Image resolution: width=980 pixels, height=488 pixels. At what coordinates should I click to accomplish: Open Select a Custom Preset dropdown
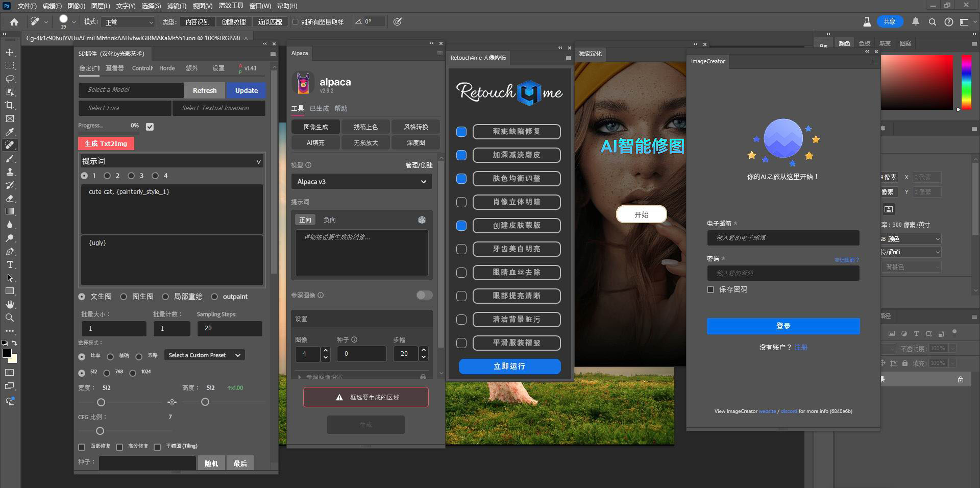204,355
